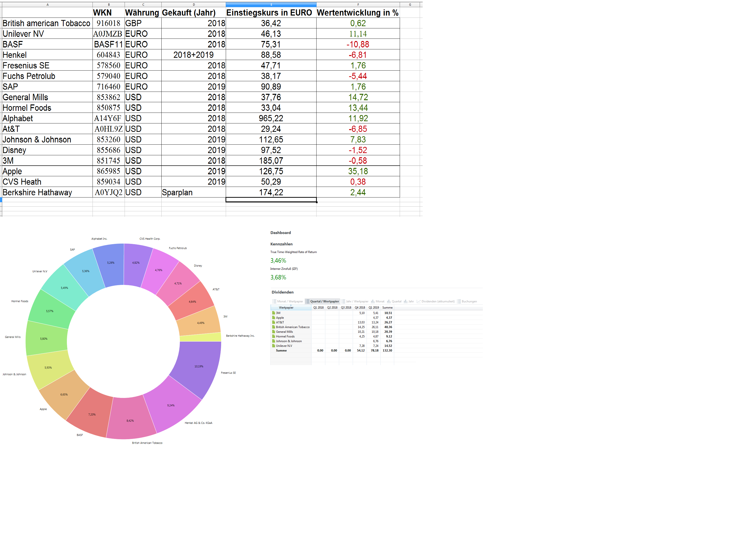Viewport: 756px width, 550px height.
Task: Click the green file icon beside Unilever N.V
Action: pyautogui.click(x=273, y=346)
